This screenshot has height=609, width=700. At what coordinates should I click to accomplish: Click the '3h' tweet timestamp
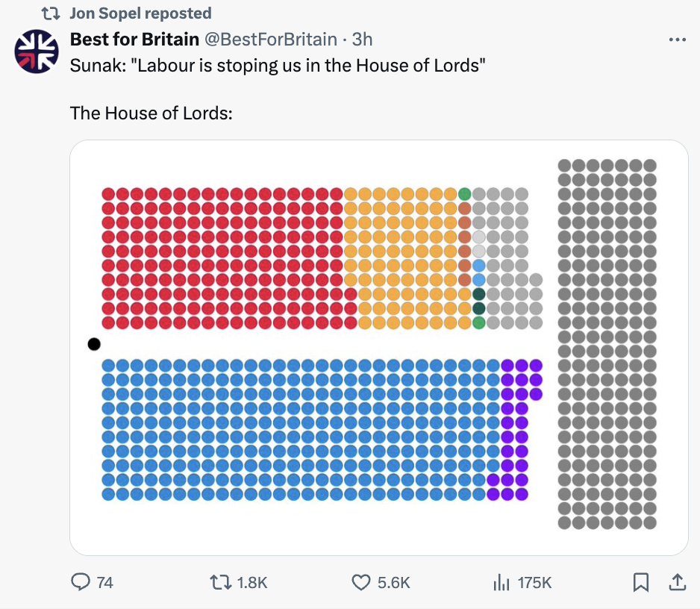click(363, 39)
